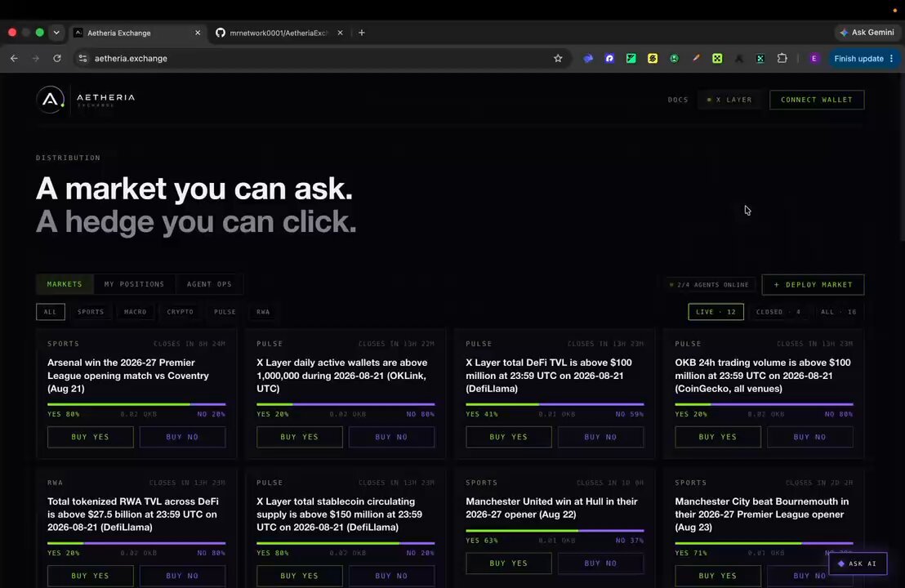Open the purple E profile avatar
This screenshot has width=905, height=588.
click(814, 58)
